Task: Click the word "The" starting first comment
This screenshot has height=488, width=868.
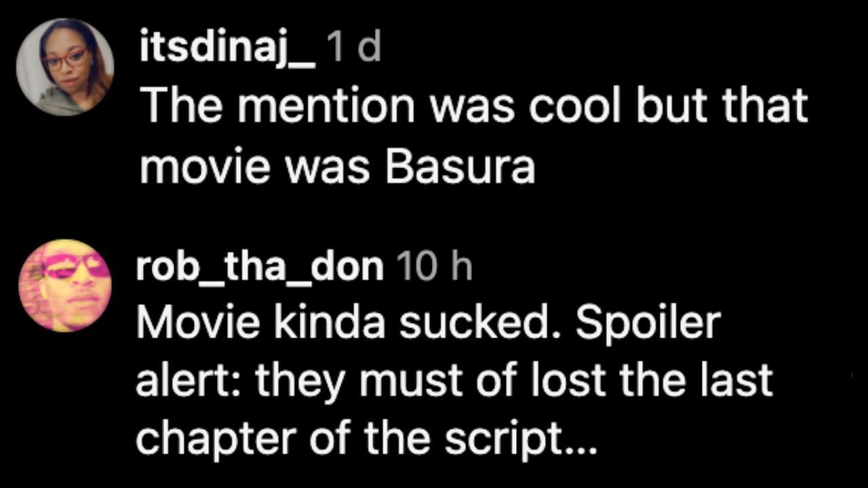Action: 172,105
